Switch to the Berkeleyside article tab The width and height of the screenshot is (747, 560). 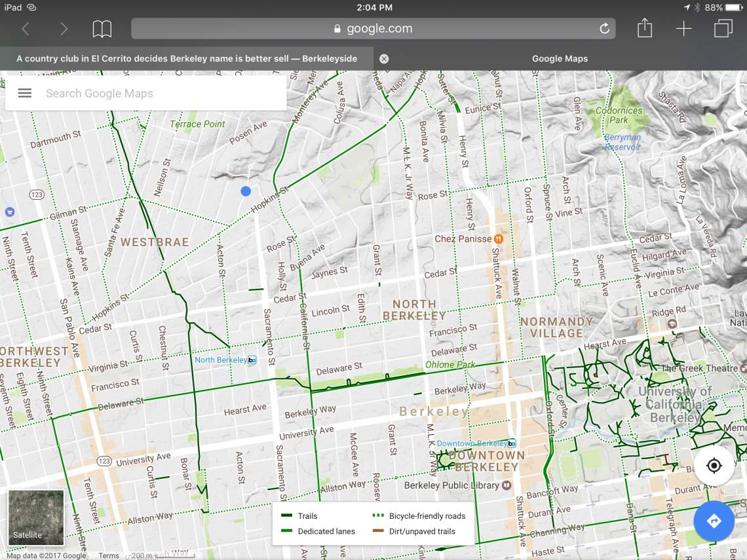(x=187, y=58)
